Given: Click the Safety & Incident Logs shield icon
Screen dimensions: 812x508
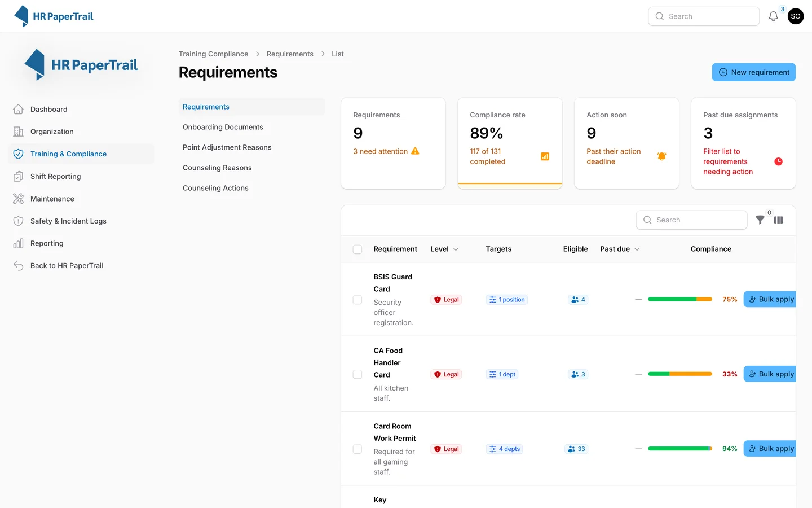Looking at the screenshot, I should coord(19,221).
